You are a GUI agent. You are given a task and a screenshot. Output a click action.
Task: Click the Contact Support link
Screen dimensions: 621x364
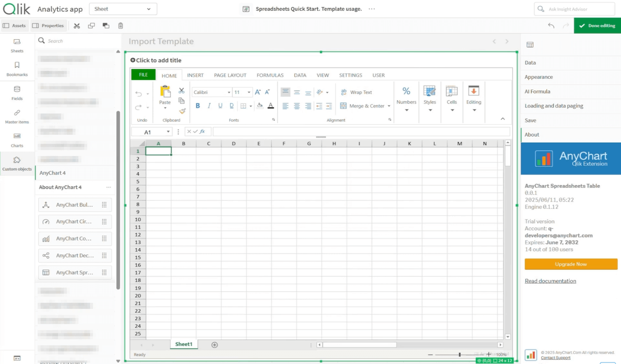tap(556, 358)
